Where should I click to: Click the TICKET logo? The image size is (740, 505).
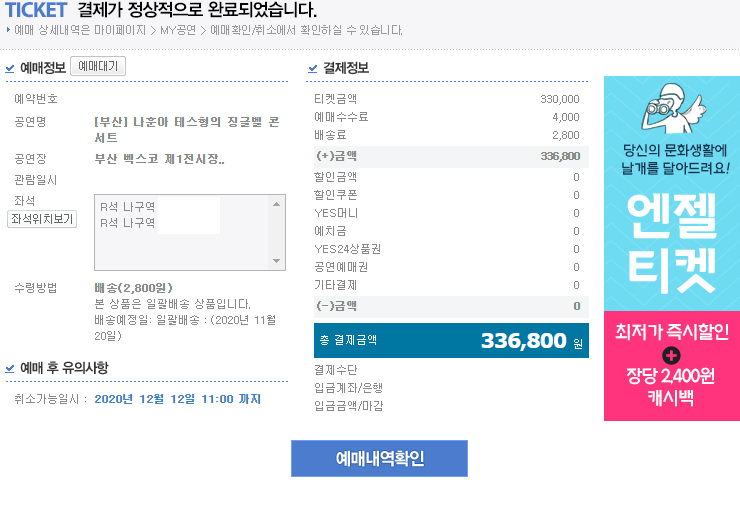click(35, 11)
